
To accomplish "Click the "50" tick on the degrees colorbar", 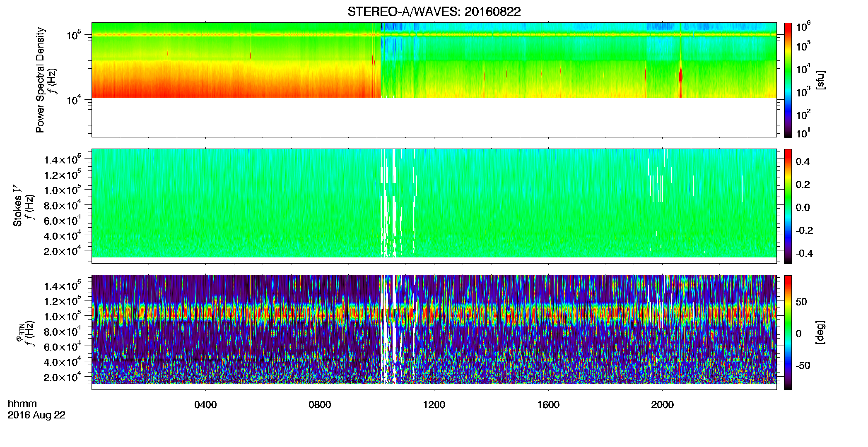I will pyautogui.click(x=801, y=302).
